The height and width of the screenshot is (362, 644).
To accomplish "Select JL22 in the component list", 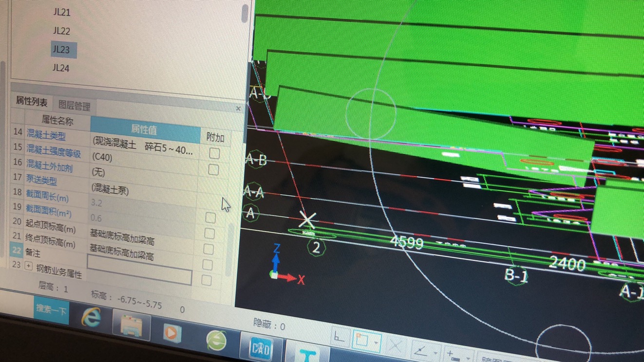I will 61,31.
